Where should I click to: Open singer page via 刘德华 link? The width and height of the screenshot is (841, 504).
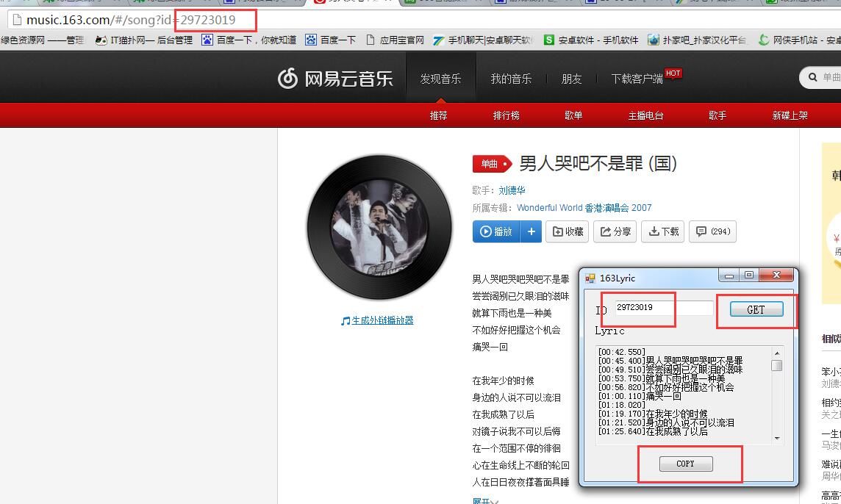[512, 190]
